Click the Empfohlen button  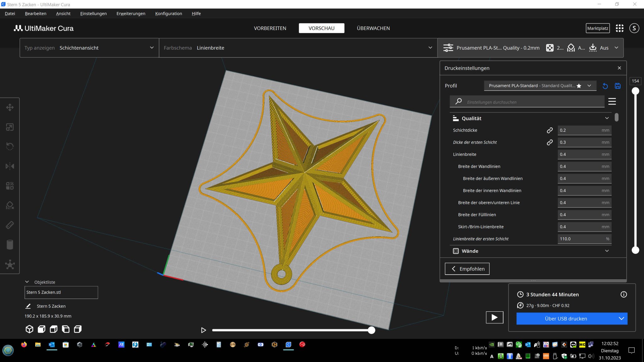tap(467, 269)
